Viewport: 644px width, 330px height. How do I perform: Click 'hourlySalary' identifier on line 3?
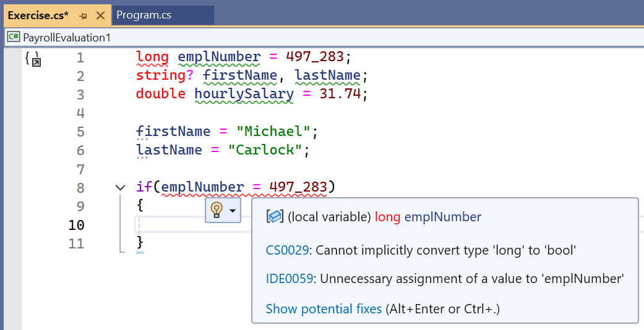pyautogui.click(x=244, y=95)
